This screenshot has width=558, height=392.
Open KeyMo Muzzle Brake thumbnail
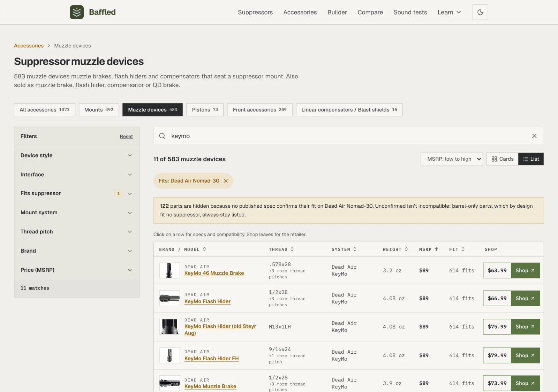pyautogui.click(x=169, y=383)
